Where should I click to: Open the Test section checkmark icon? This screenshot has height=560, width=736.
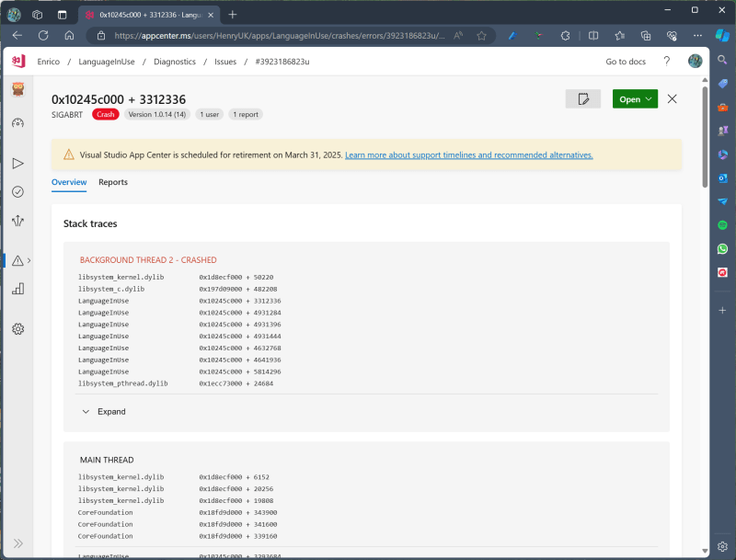(x=17, y=192)
